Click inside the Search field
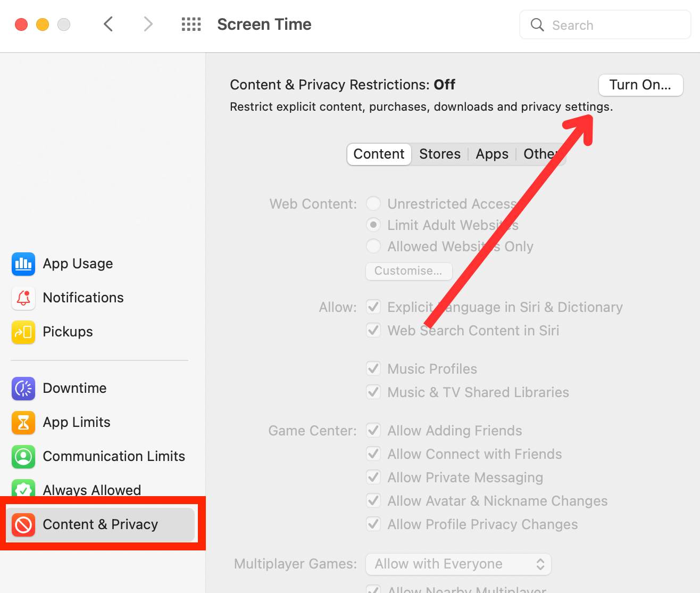The height and width of the screenshot is (593, 700). click(605, 24)
